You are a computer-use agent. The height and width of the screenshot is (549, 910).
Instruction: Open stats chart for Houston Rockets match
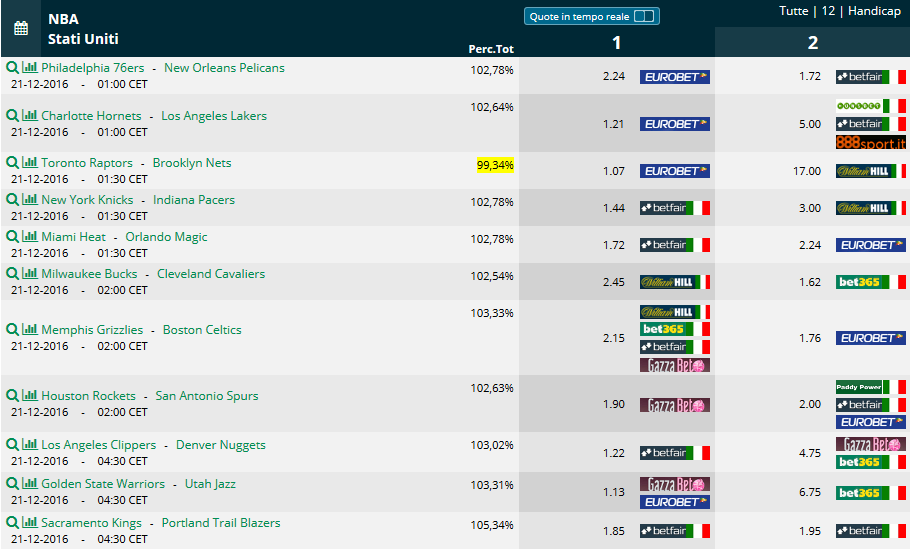tap(30, 396)
